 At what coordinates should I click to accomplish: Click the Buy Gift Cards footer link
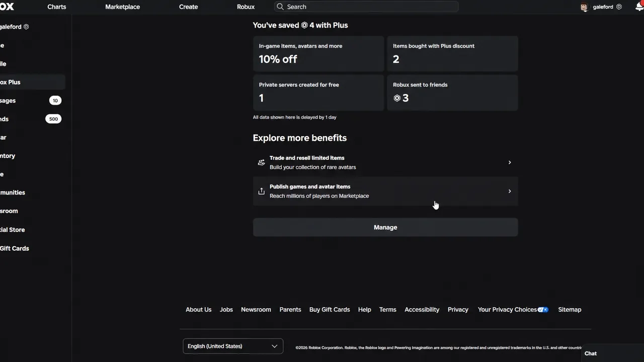click(x=330, y=310)
